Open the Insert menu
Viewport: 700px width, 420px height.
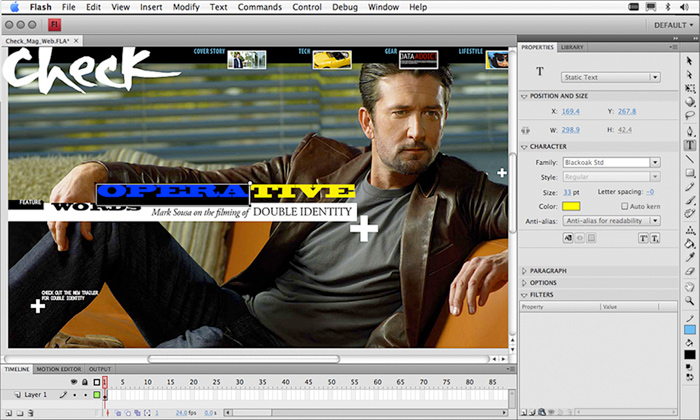(151, 7)
